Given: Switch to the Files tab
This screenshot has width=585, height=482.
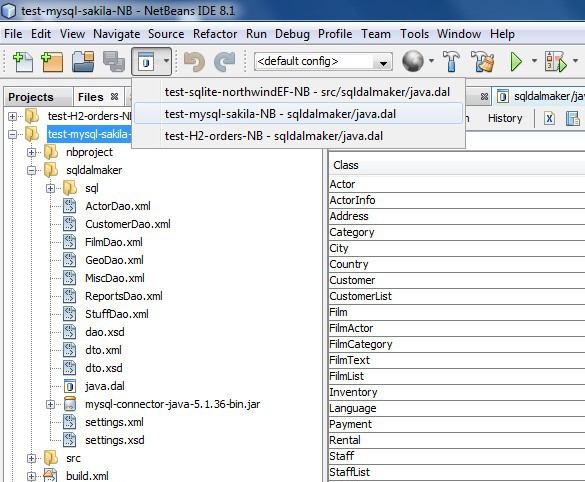Looking at the screenshot, I should click(x=91, y=97).
